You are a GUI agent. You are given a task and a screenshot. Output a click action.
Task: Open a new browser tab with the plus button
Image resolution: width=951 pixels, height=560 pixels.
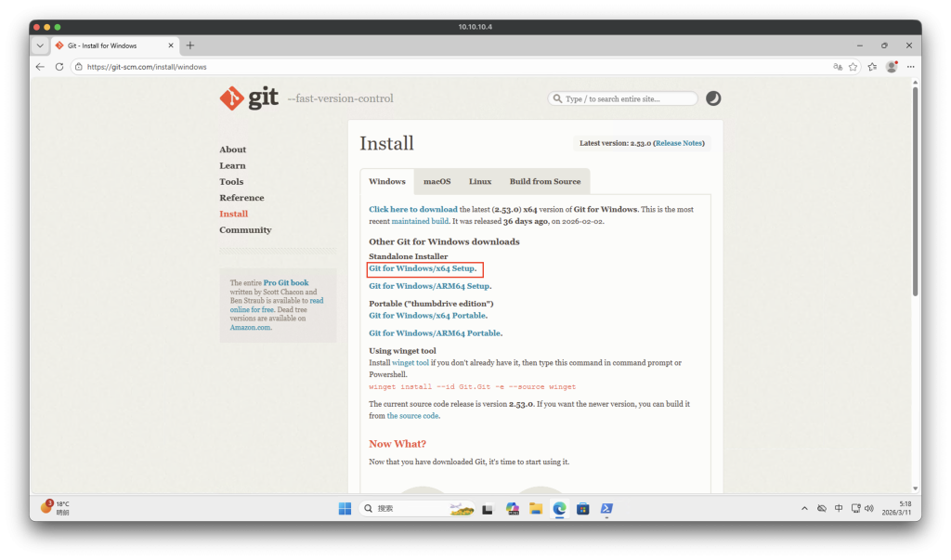[190, 46]
